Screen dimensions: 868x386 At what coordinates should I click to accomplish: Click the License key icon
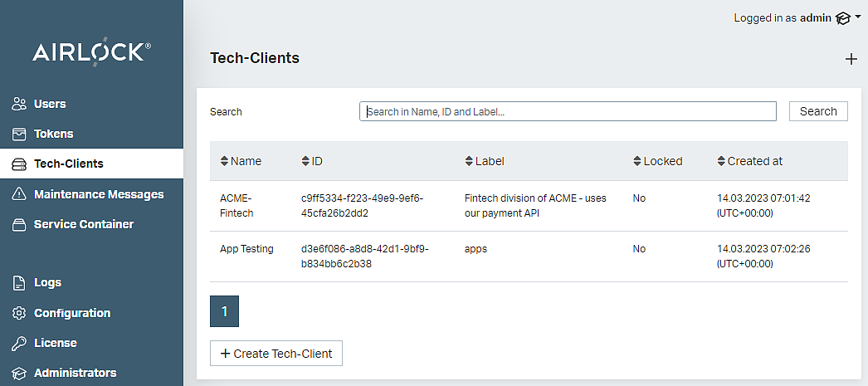click(x=20, y=343)
